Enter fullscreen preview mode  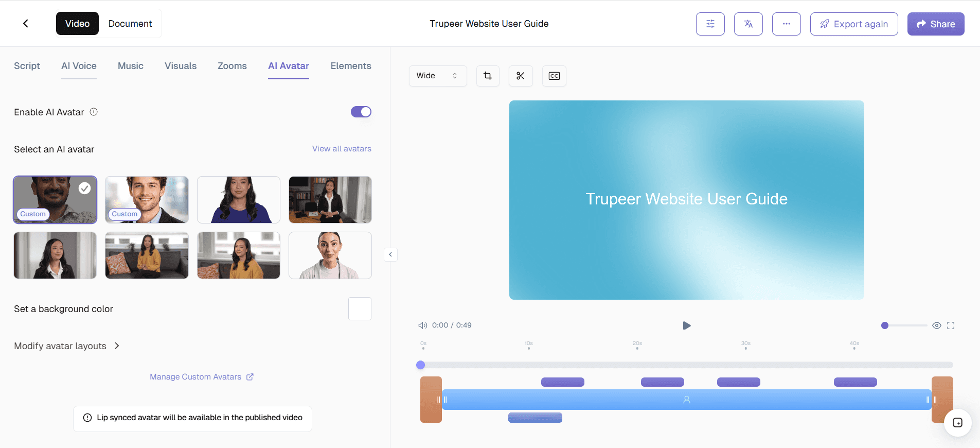point(951,325)
